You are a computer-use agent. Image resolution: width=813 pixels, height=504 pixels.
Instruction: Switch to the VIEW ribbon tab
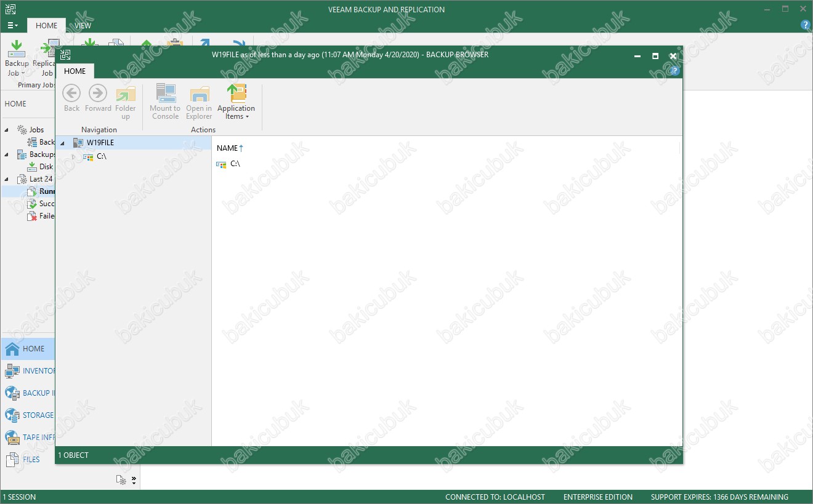pyautogui.click(x=83, y=26)
